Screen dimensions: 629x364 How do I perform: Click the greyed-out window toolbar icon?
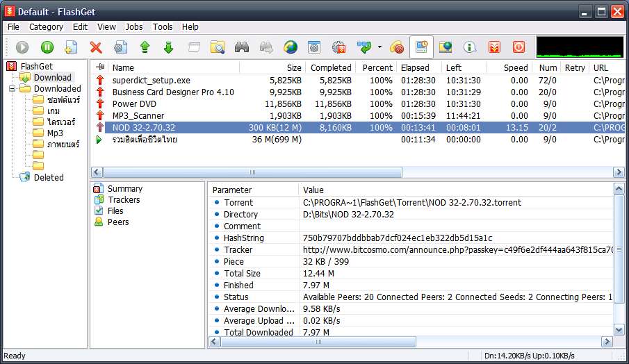[194, 47]
